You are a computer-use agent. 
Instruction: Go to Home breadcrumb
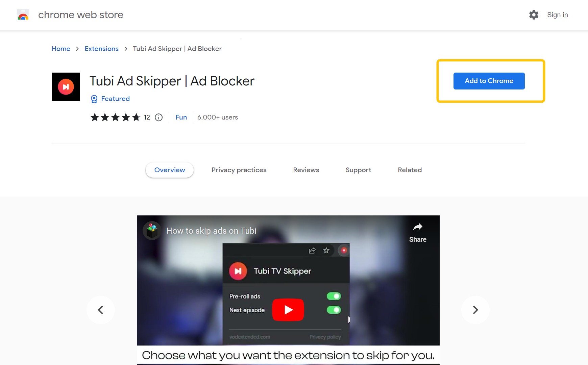coord(61,49)
